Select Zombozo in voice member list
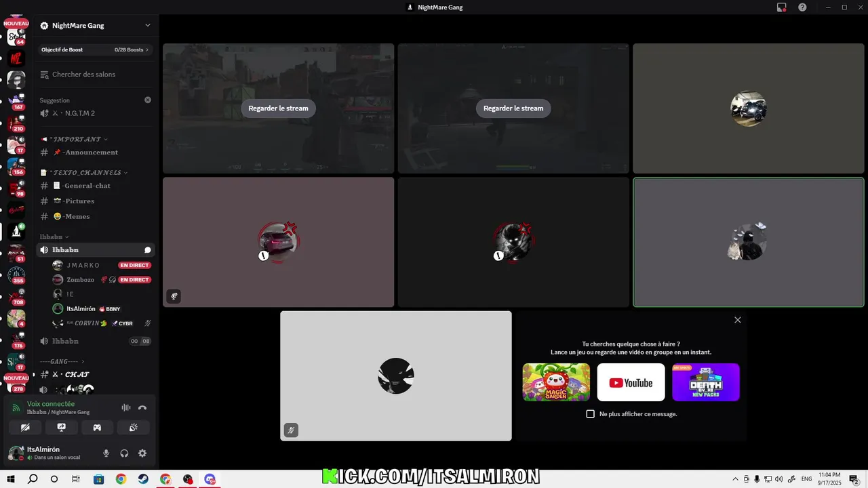This screenshot has width=868, height=488. pos(102,280)
